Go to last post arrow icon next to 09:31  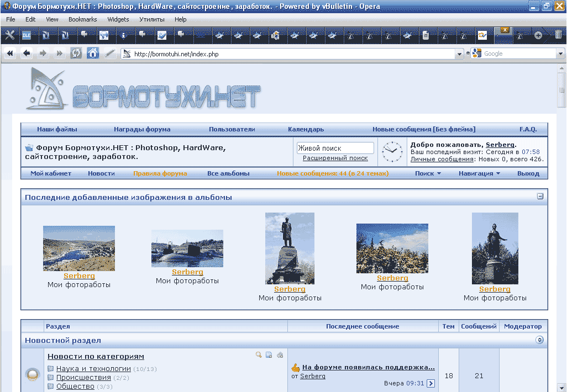click(x=431, y=383)
